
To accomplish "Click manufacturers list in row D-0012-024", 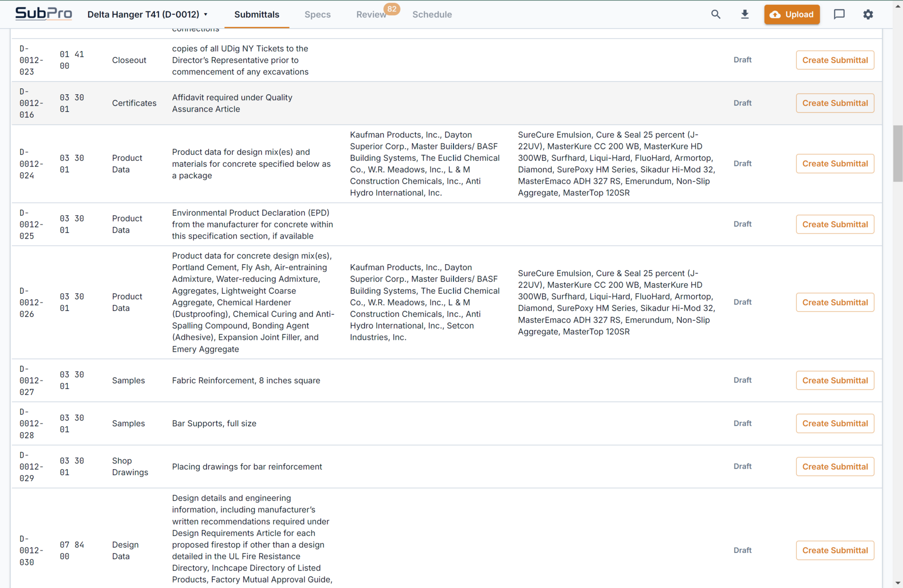I will click(x=425, y=164).
